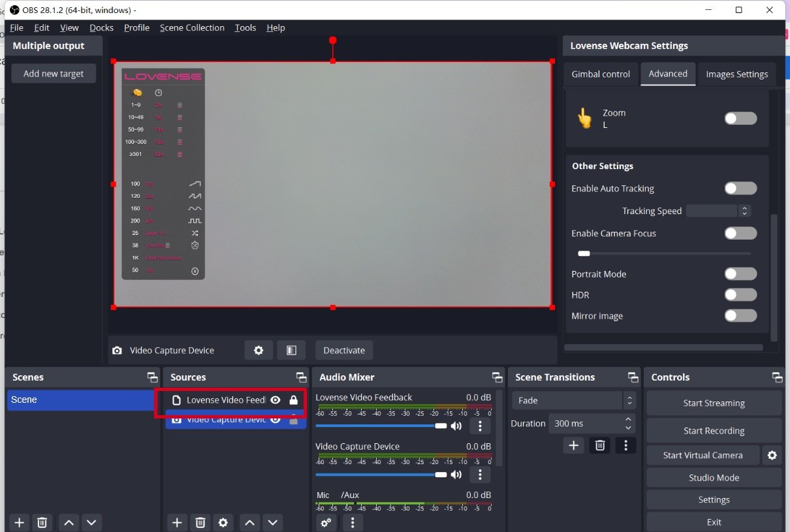Float the Scene Transitions dock
The image size is (790, 532).
pyautogui.click(x=633, y=377)
